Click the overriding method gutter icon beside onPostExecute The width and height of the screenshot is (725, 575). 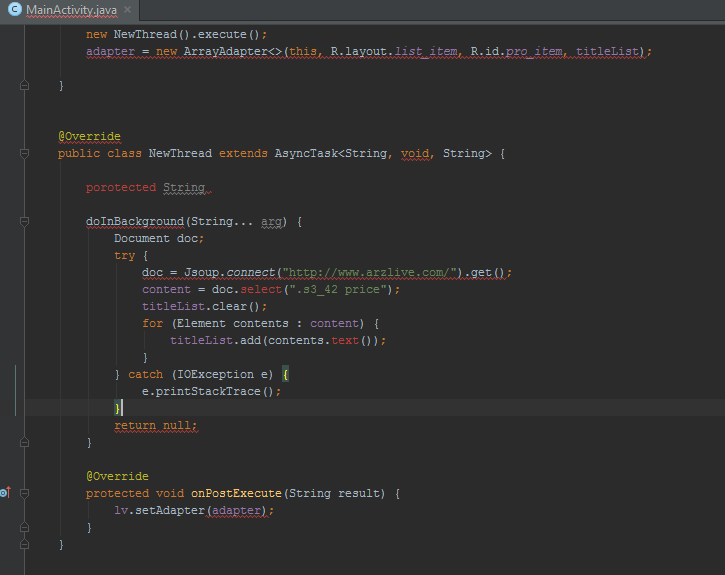6,493
